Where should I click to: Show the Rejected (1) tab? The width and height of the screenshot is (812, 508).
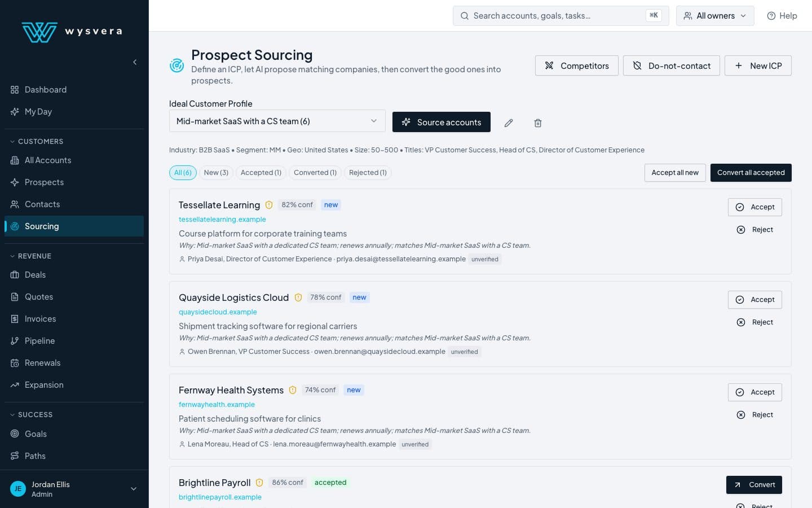pos(368,173)
